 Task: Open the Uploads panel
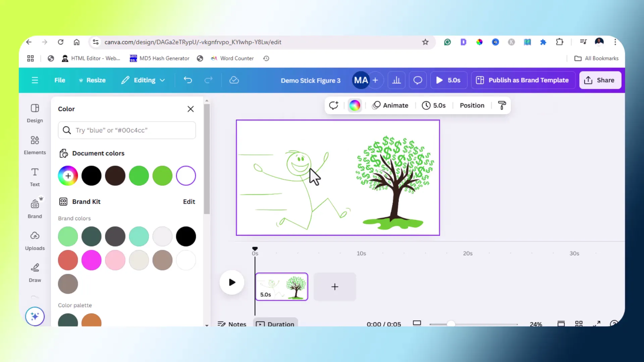click(35, 241)
